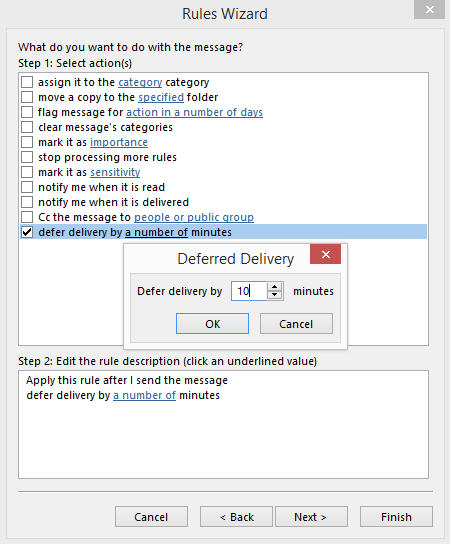Open 'action in a number of days' link
The height and width of the screenshot is (544, 450).
coord(195,112)
